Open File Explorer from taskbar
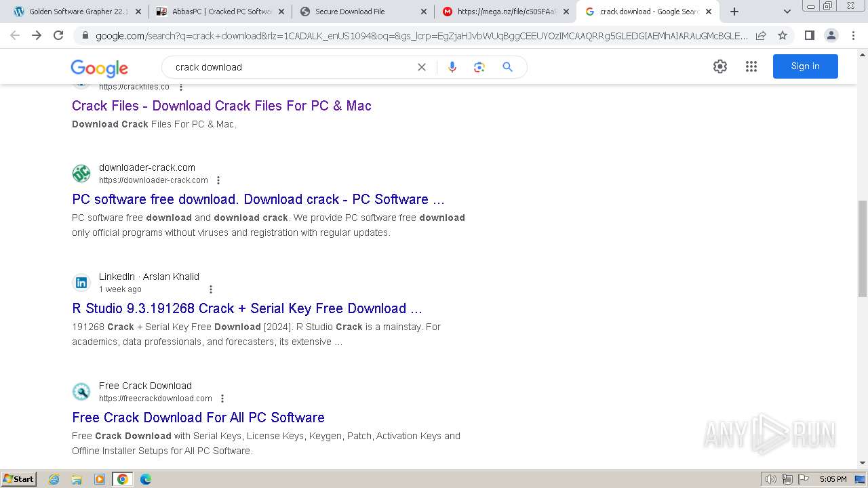 click(77, 479)
